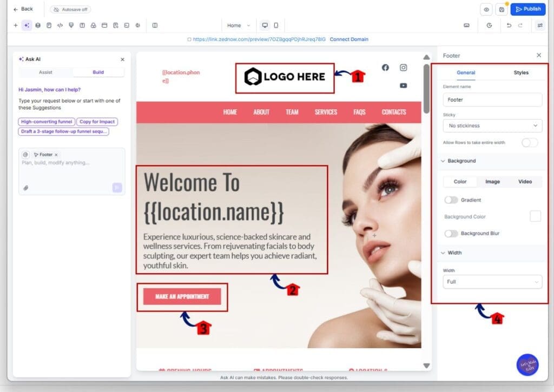Screen dimensions: 554x392
Task: Toggle Autosave off switch
Action: click(70, 10)
